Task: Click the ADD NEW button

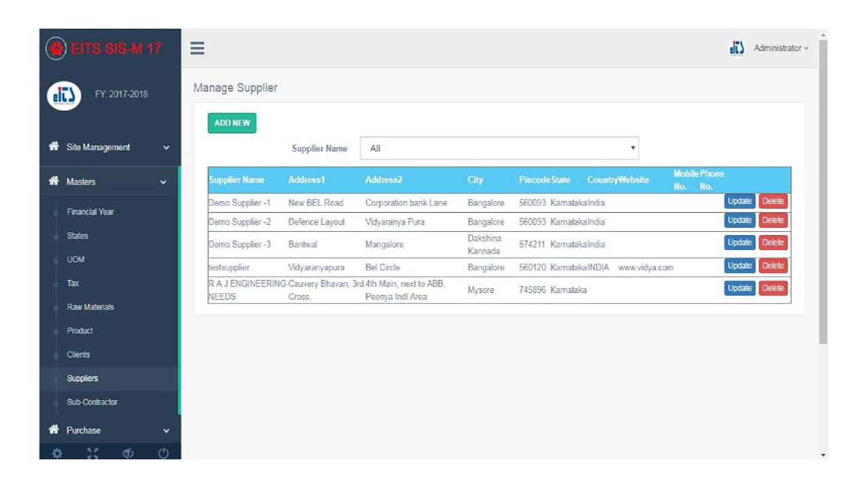Action: pos(232,123)
